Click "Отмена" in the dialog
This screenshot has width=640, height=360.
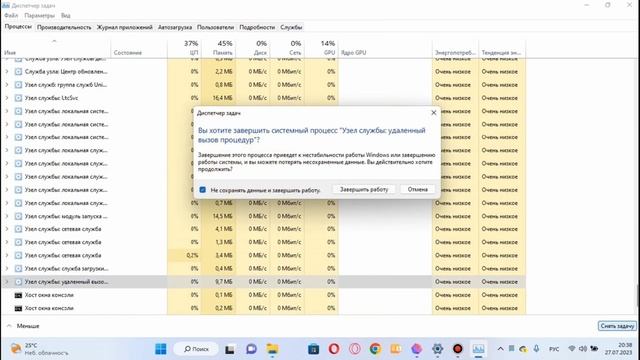point(418,189)
